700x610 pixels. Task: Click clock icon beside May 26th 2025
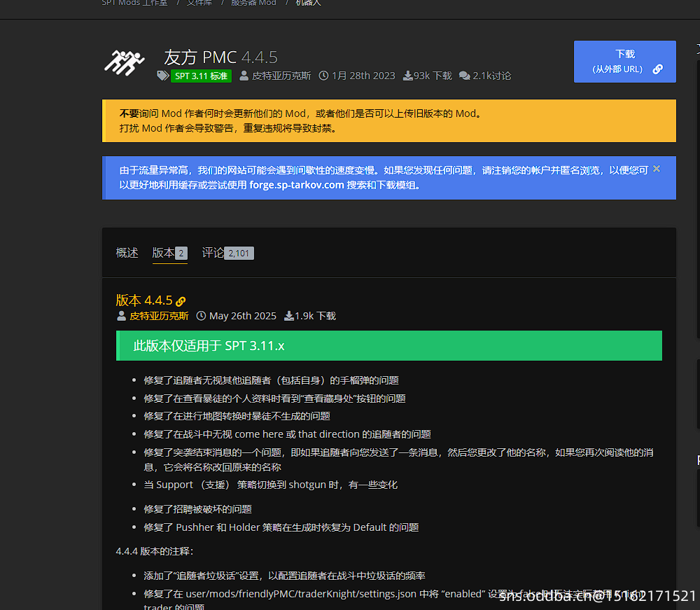[x=202, y=316]
